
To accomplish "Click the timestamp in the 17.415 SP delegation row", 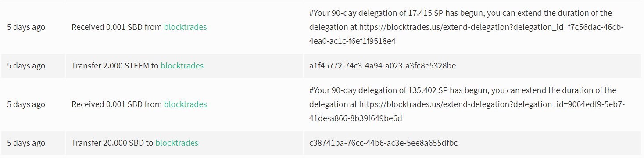I will [26, 27].
